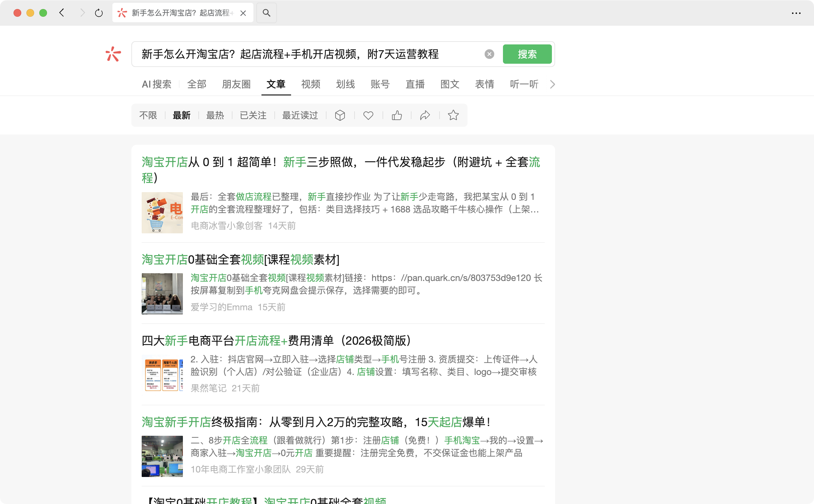Toggle the 已关注 filter
Screen dimensions: 814x504
[x=253, y=115]
